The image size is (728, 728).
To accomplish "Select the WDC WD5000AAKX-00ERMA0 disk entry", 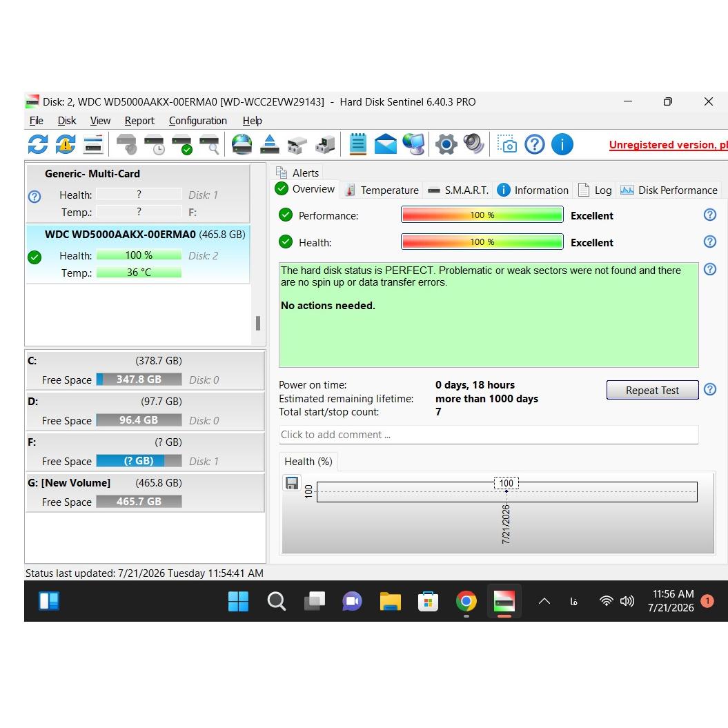I will pyautogui.click(x=138, y=254).
